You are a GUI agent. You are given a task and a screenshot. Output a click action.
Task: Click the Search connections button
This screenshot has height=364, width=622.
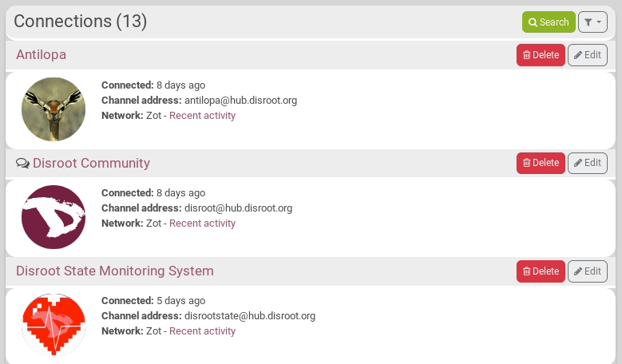click(x=549, y=22)
